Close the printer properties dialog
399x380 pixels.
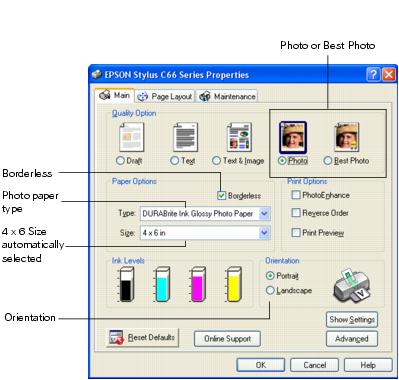(389, 75)
